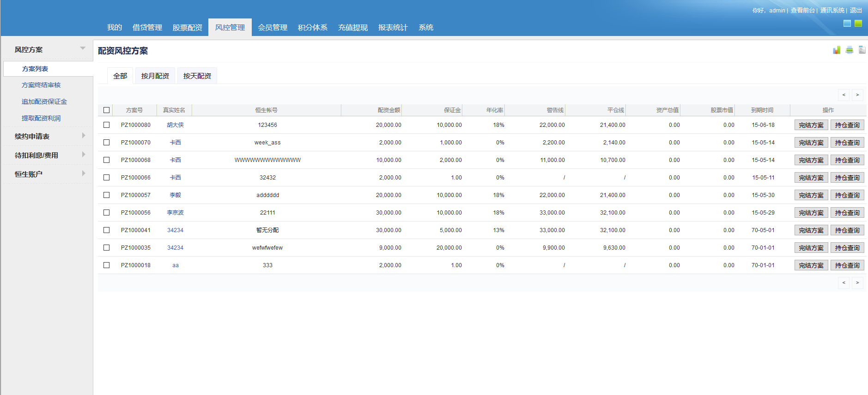Click 持仓查询 for plan PZ1000056
The width and height of the screenshot is (868, 395).
pos(847,213)
